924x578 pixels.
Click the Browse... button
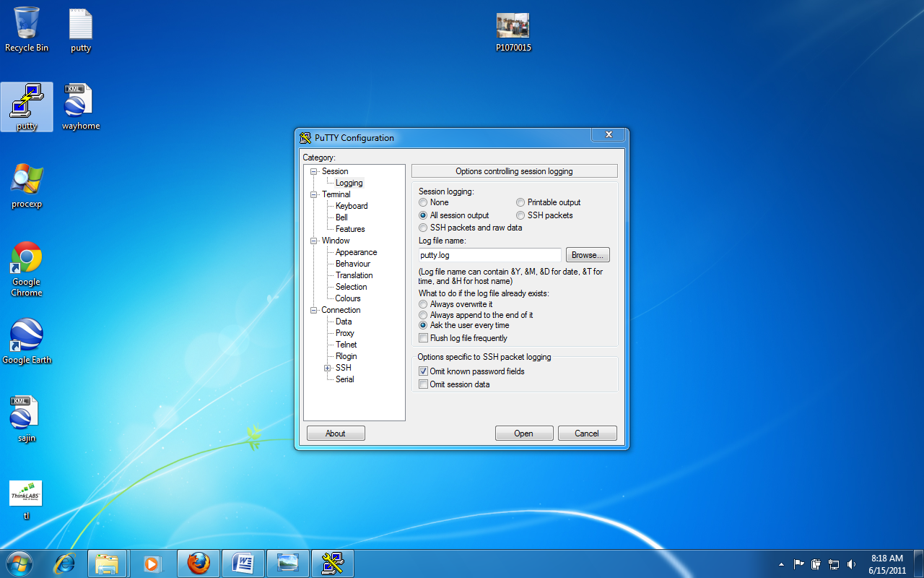(588, 255)
